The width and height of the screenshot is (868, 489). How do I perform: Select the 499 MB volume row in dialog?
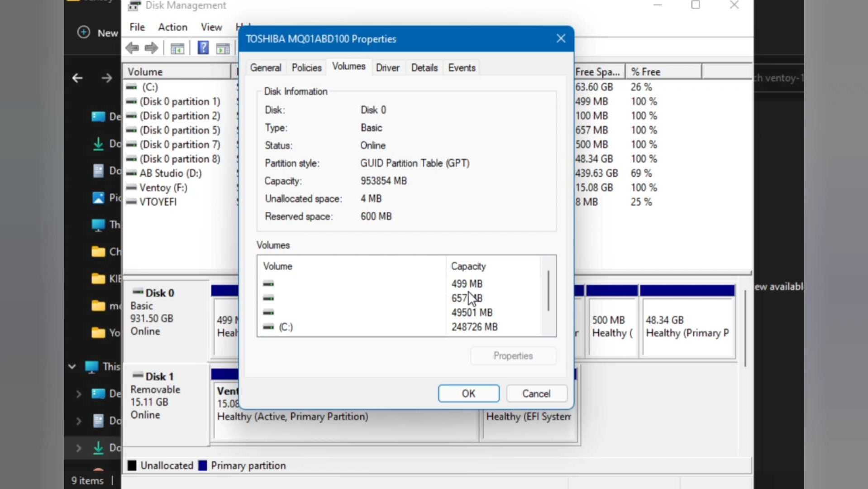pos(398,284)
